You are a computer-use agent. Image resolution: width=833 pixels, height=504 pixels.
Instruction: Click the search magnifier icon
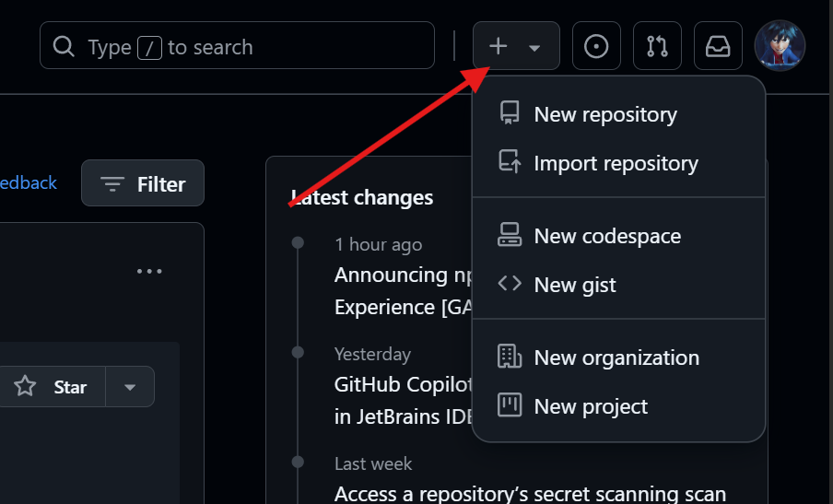click(x=64, y=47)
